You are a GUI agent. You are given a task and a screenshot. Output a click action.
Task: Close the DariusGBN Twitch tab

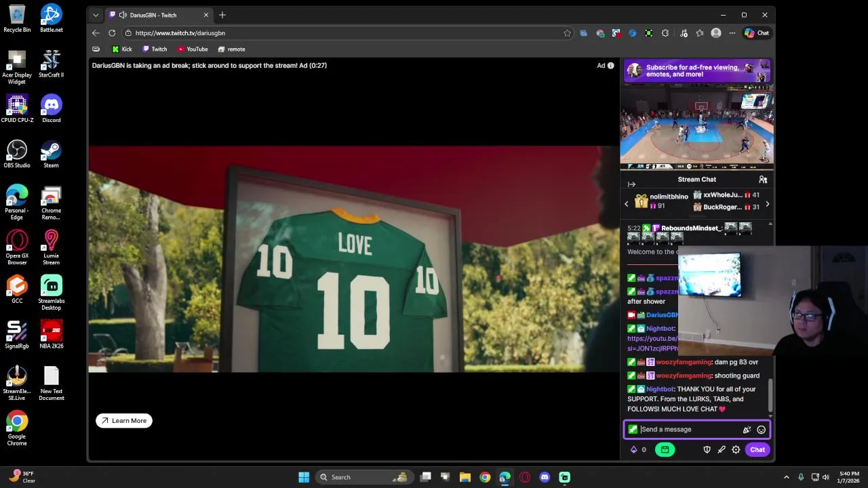click(x=206, y=15)
